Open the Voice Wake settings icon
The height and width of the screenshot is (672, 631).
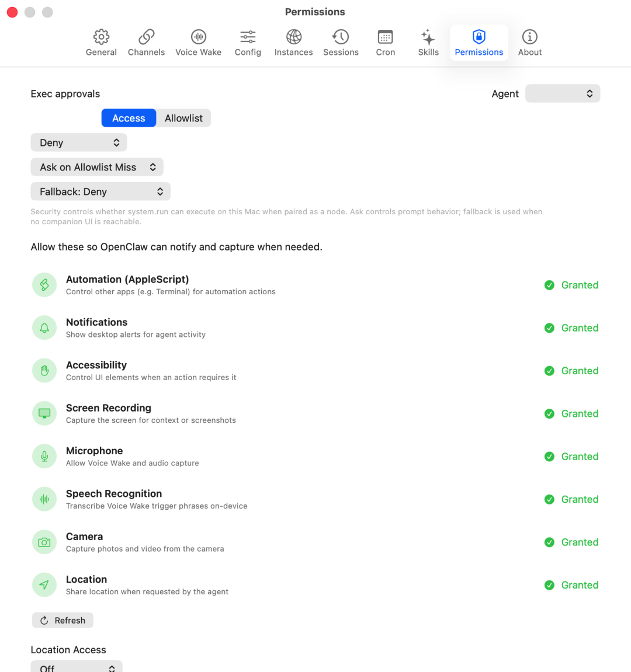coord(198,37)
